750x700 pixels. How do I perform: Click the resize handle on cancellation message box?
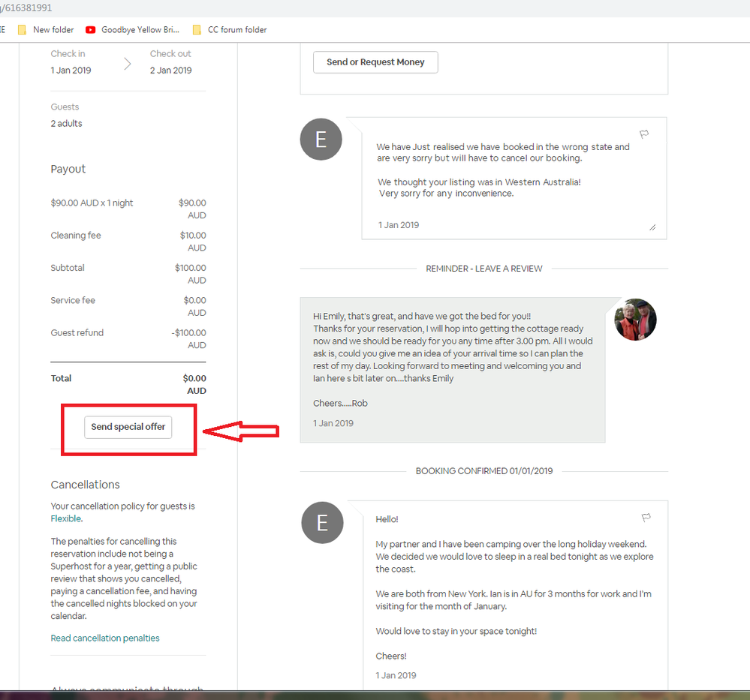(652, 227)
